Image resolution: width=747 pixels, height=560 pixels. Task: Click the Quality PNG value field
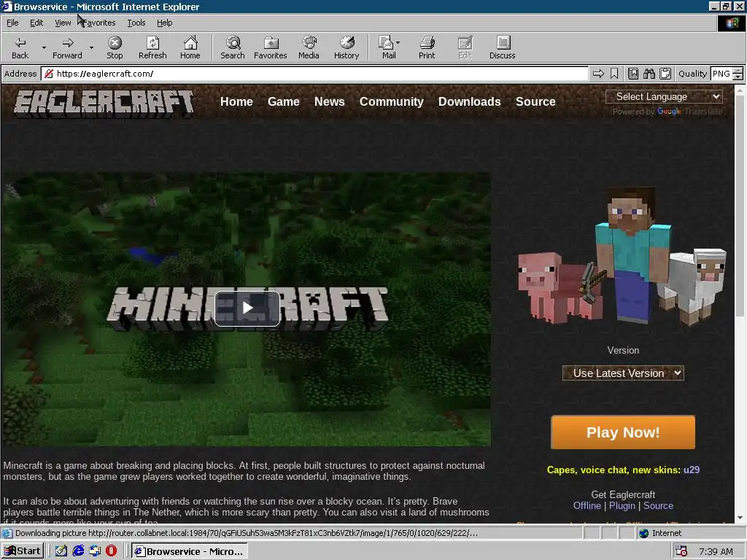pos(721,74)
